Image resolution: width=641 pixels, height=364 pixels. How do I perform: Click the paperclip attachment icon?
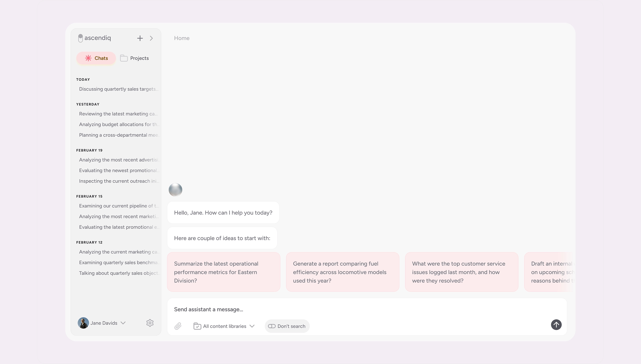(x=178, y=326)
